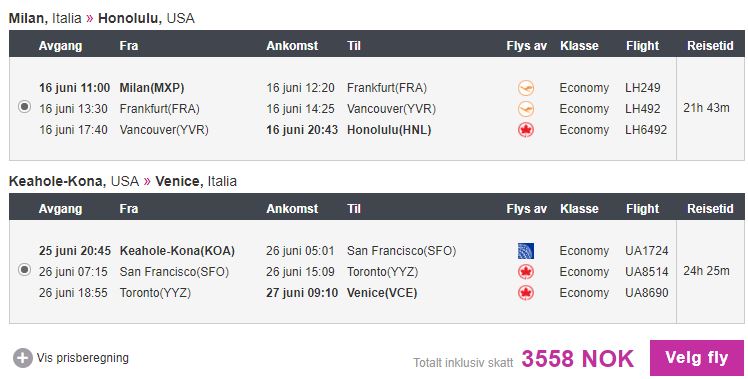Click the Reisetid header in return table
This screenshot has width=748, height=379.
(x=710, y=209)
